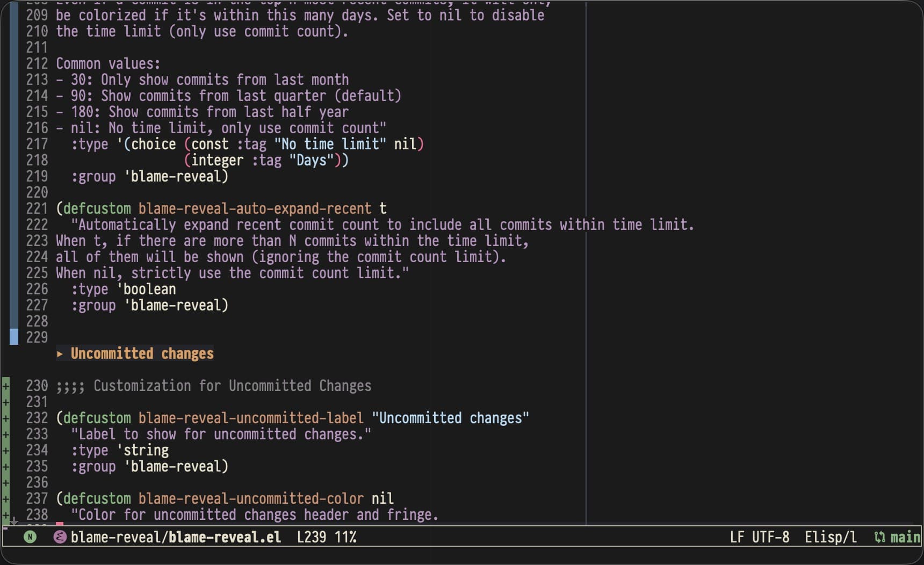Click the triangle beside Uncommitted changes header
The image size is (924, 565).
pyautogui.click(x=60, y=354)
